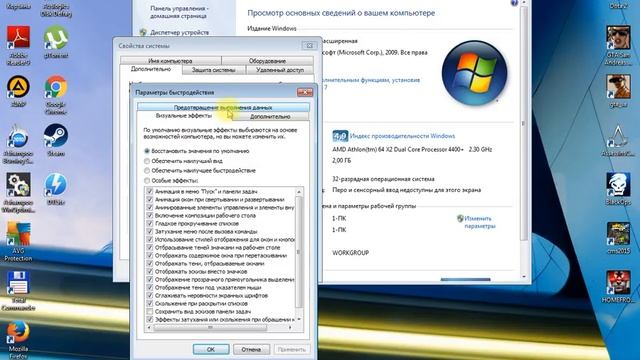Viewport: 640px width, 360px height.
Task: Uncheck 'Анимация окон при свертывании и развертывании'
Action: pos(150,200)
